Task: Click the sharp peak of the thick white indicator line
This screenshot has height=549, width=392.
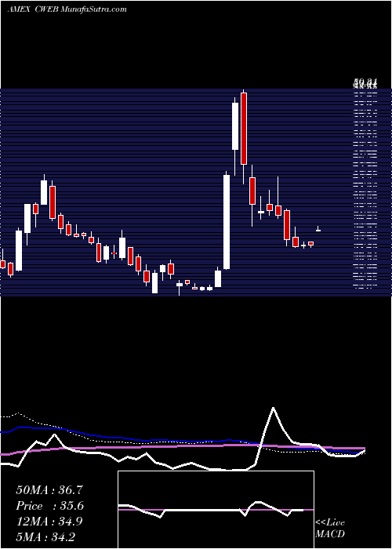Action: coord(273,408)
